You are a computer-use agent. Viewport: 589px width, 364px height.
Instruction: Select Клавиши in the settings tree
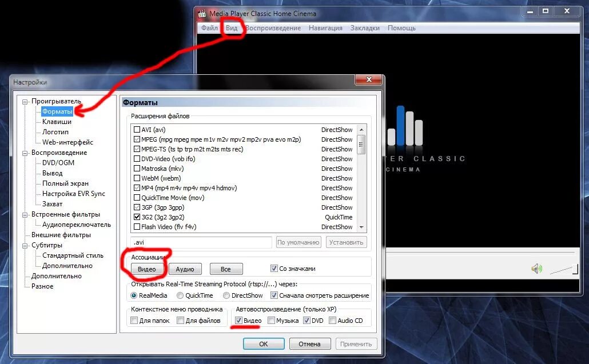pyautogui.click(x=57, y=122)
